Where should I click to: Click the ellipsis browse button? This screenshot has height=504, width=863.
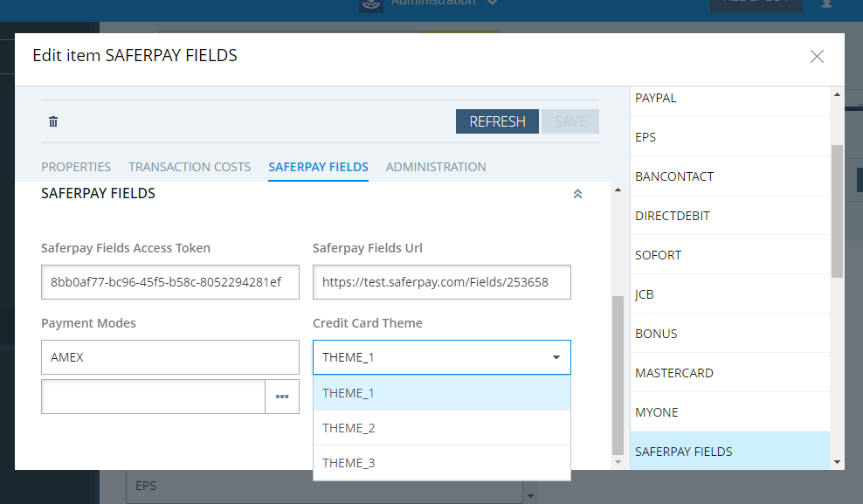pyautogui.click(x=282, y=397)
